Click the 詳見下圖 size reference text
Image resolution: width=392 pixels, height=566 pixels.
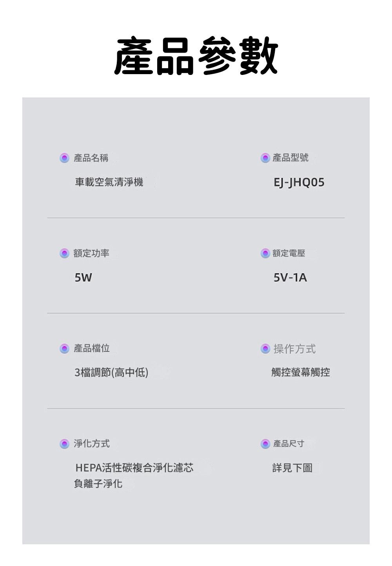click(292, 468)
